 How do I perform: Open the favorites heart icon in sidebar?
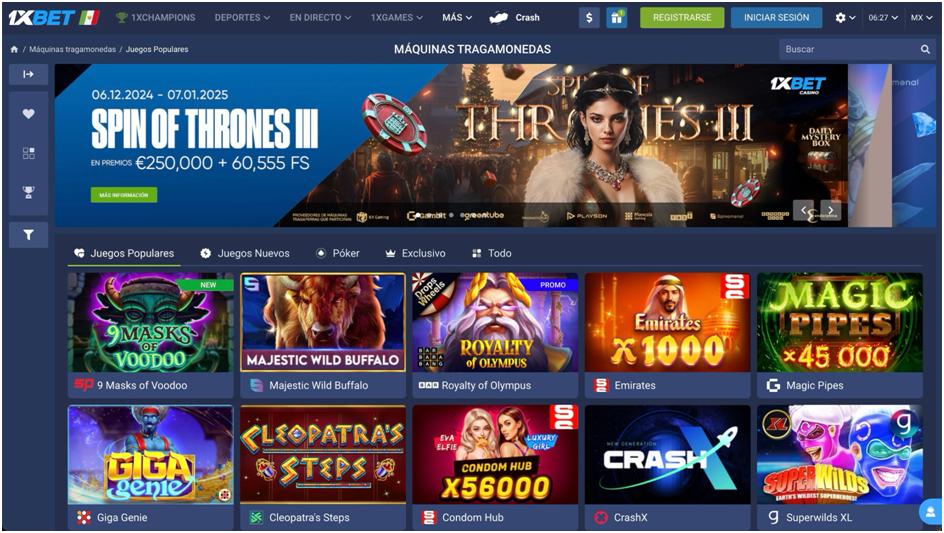pos(28,114)
